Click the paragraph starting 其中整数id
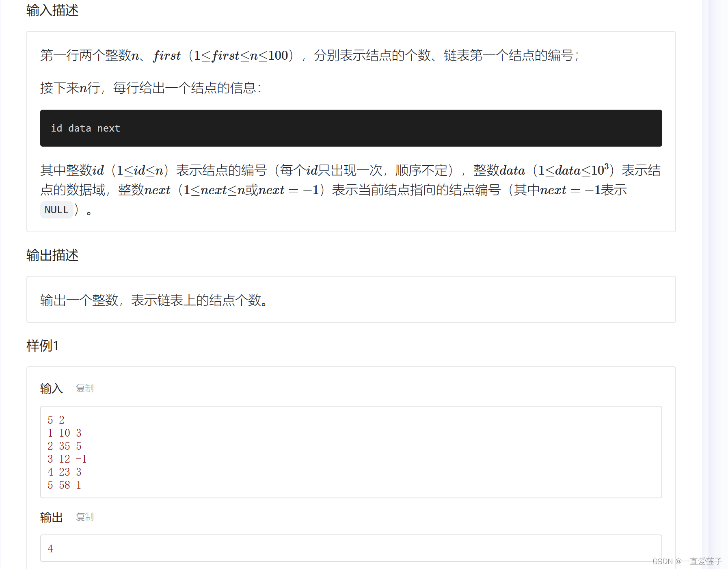The width and height of the screenshot is (728, 569). (x=351, y=190)
